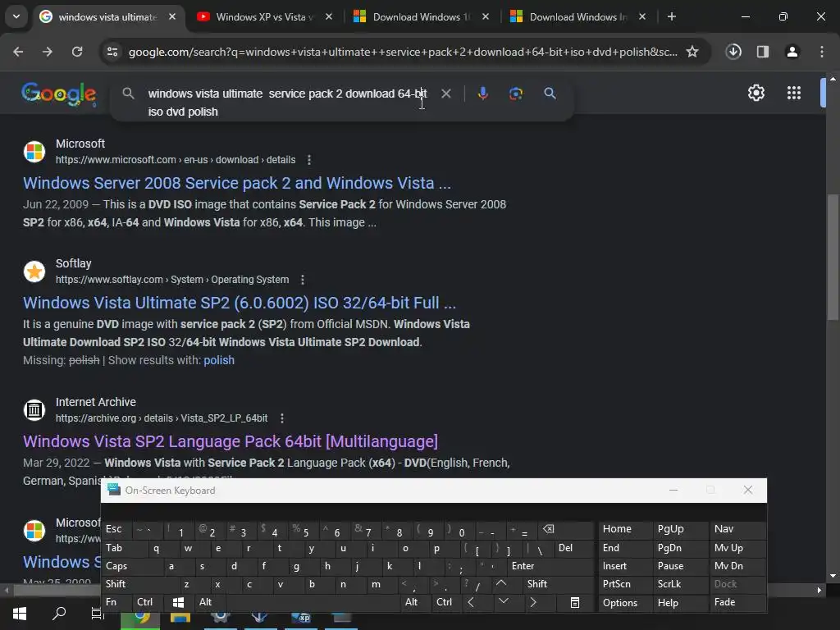The image size is (840, 630).
Task: Open the Google apps grid
Action: click(794, 93)
